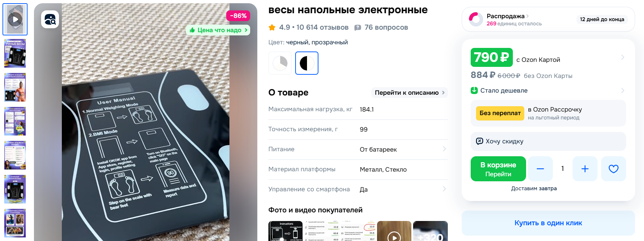Click the star rating icon
This screenshot has height=241, width=644.
coord(272,28)
